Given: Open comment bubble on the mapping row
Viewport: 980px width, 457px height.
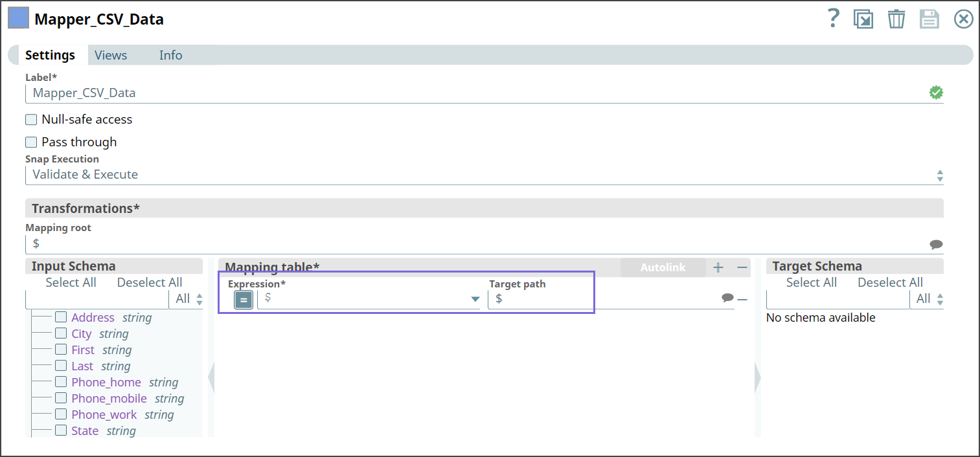Looking at the screenshot, I should pyautogui.click(x=727, y=298).
